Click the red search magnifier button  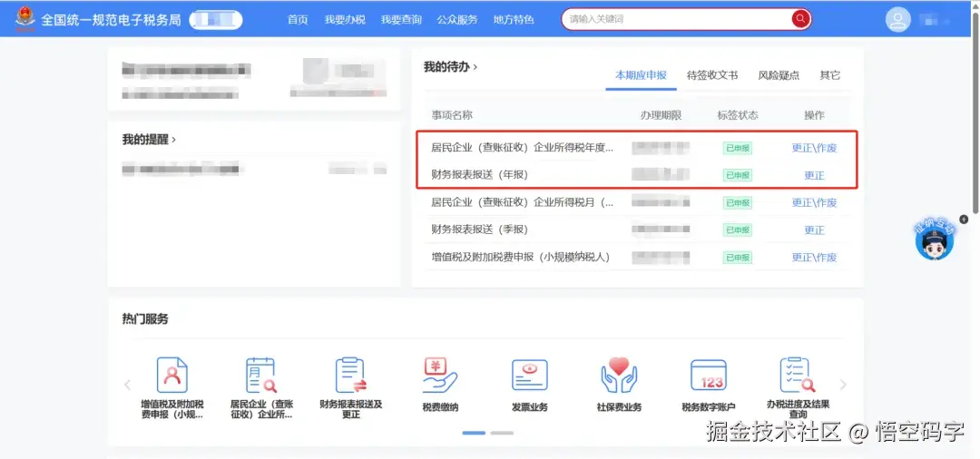(800, 19)
